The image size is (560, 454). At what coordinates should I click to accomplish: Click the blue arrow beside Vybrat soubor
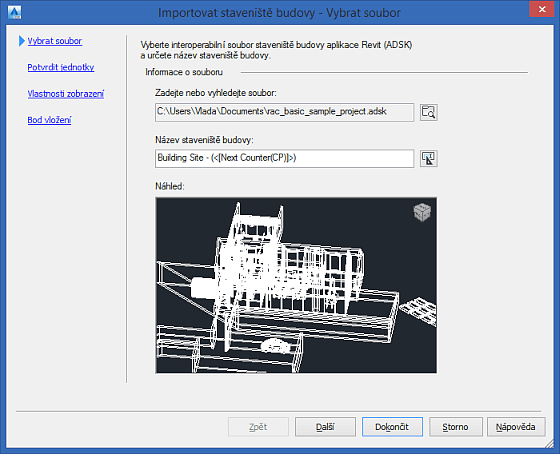click(x=22, y=41)
